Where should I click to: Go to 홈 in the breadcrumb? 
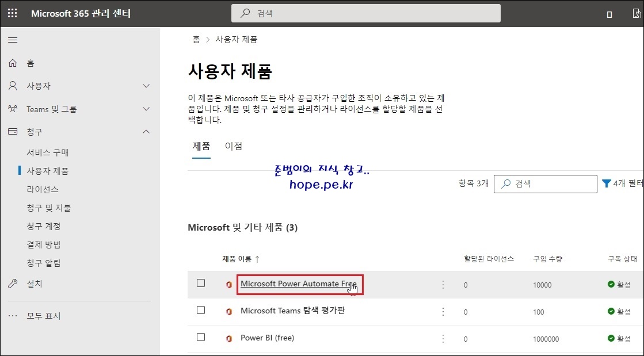point(196,40)
